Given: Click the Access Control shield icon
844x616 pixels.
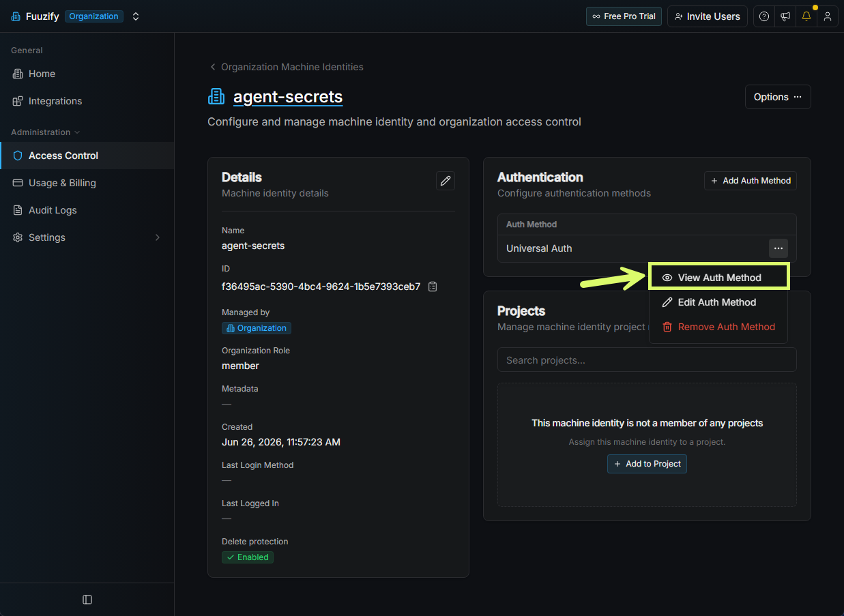Looking at the screenshot, I should (x=18, y=156).
